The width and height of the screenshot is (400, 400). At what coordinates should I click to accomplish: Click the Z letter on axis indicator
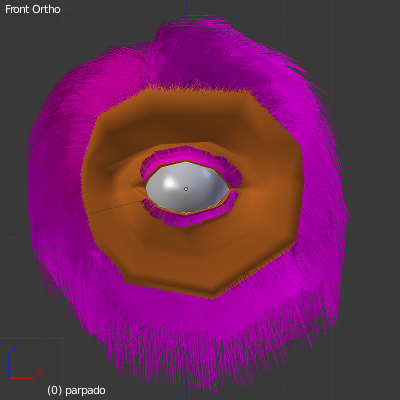pos(14,348)
